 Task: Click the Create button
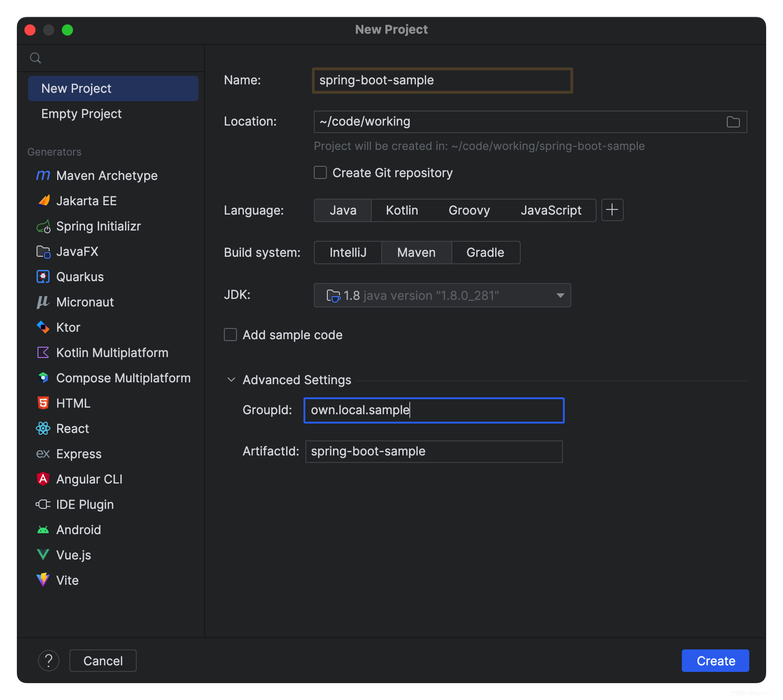pos(715,661)
